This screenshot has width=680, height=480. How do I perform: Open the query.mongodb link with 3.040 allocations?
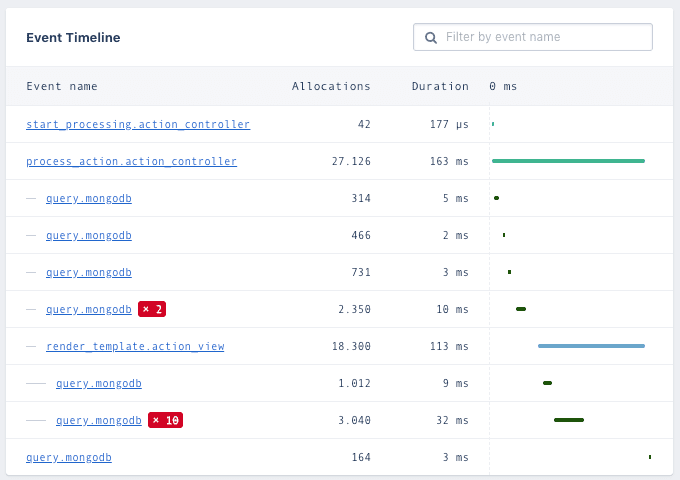pos(99,421)
